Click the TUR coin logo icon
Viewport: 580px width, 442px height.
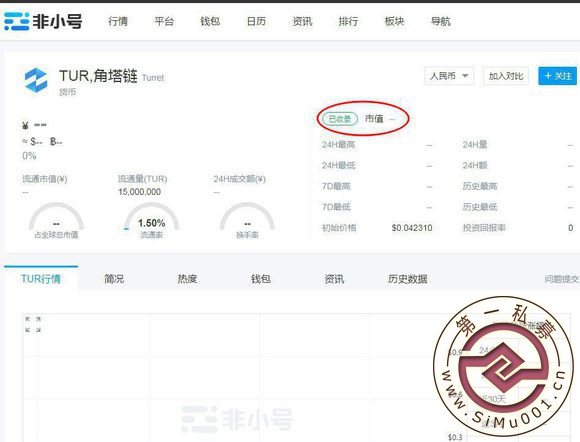point(36,80)
